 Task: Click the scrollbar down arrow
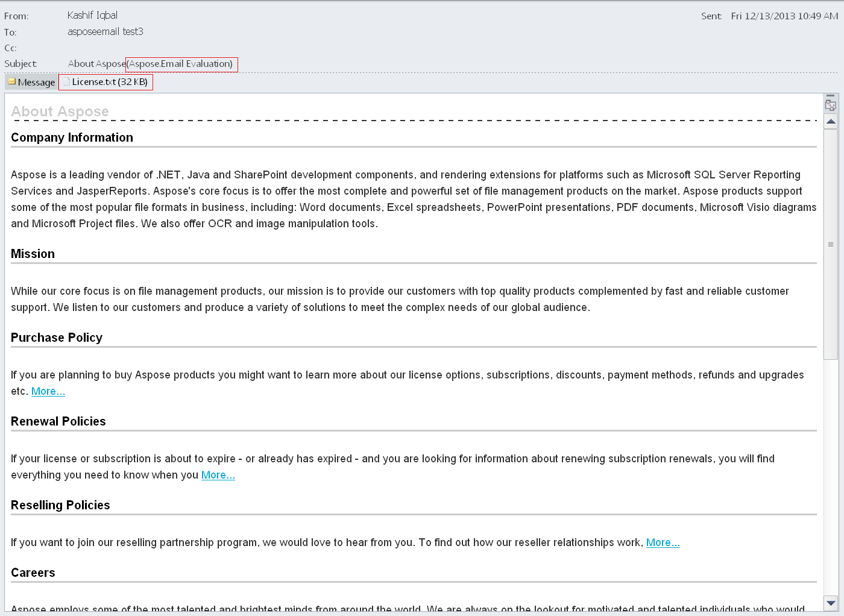[x=831, y=603]
